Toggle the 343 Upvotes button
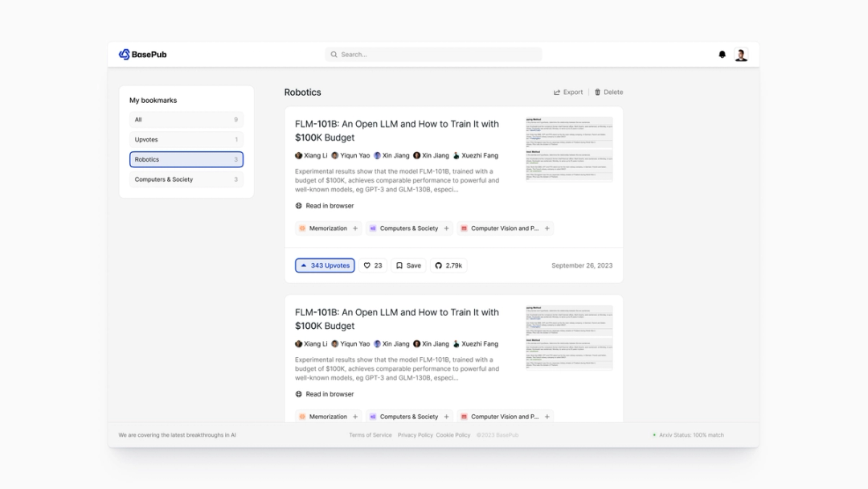The image size is (868, 489). [325, 265]
